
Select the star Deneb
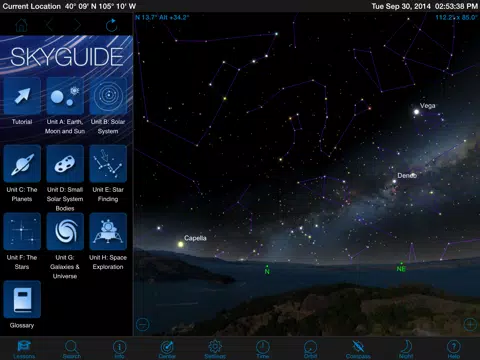tap(395, 181)
